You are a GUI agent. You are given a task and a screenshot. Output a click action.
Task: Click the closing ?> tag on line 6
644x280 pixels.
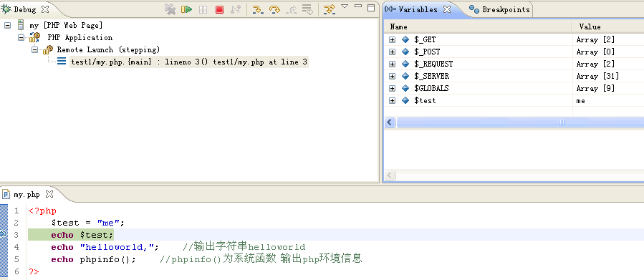(x=34, y=272)
